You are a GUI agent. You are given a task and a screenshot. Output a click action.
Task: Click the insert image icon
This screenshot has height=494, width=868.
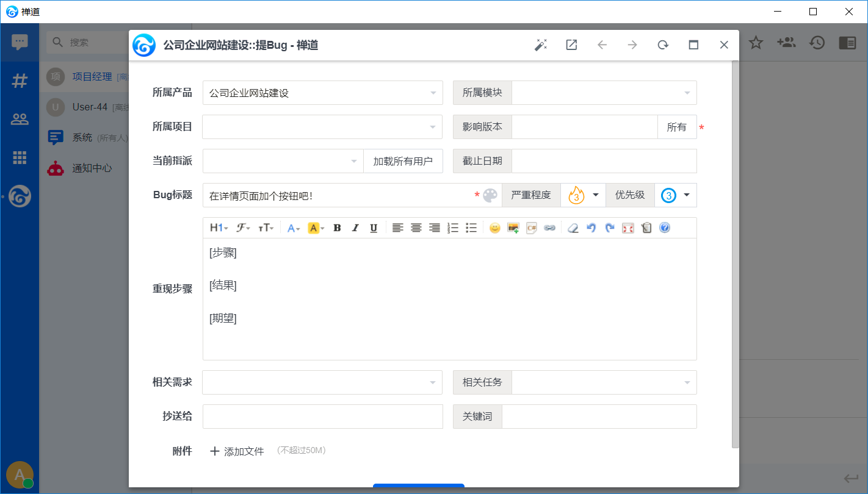coord(513,228)
